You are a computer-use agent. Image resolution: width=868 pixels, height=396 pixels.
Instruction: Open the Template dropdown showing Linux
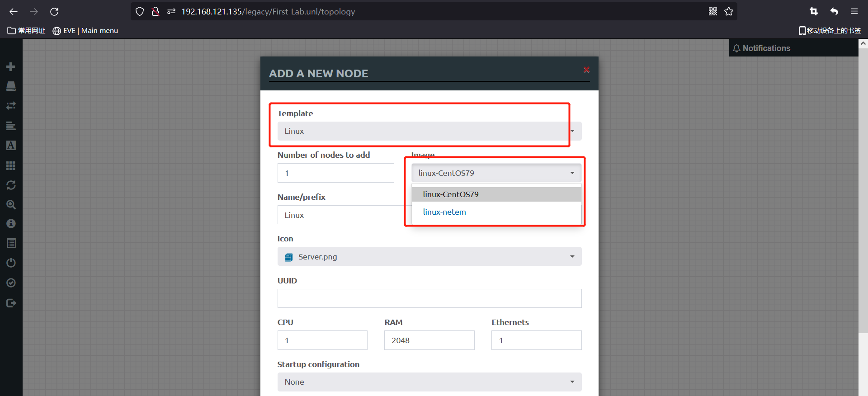click(x=429, y=131)
